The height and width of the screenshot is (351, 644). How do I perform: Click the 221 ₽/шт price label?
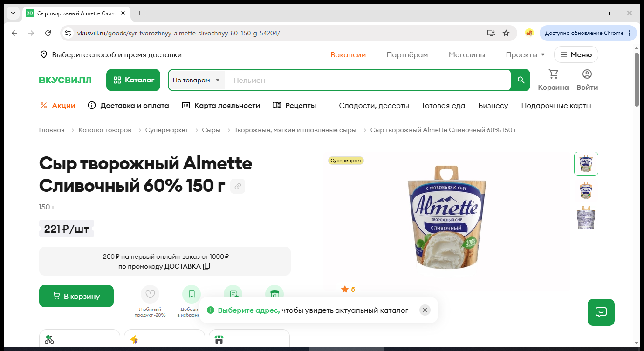coord(67,229)
